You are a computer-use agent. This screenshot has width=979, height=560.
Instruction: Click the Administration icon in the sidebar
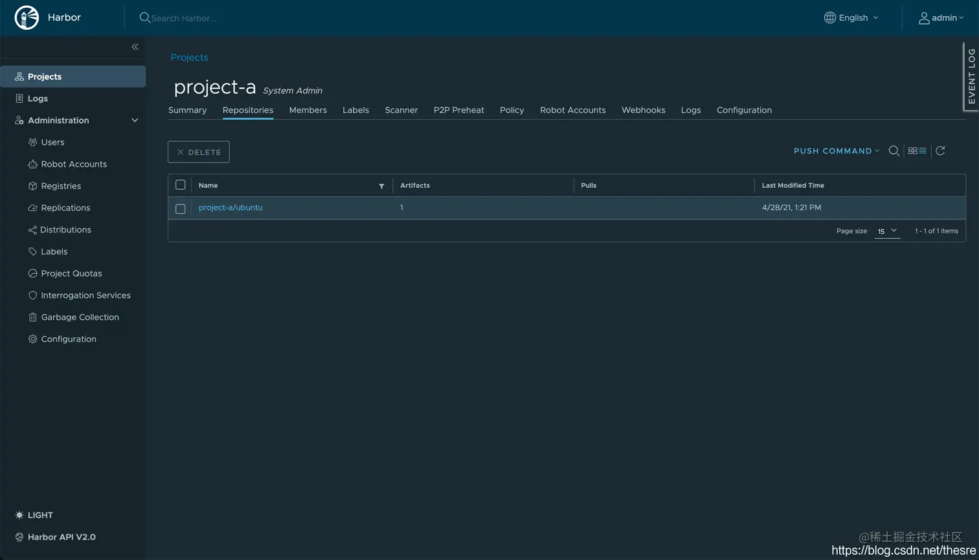(x=19, y=120)
